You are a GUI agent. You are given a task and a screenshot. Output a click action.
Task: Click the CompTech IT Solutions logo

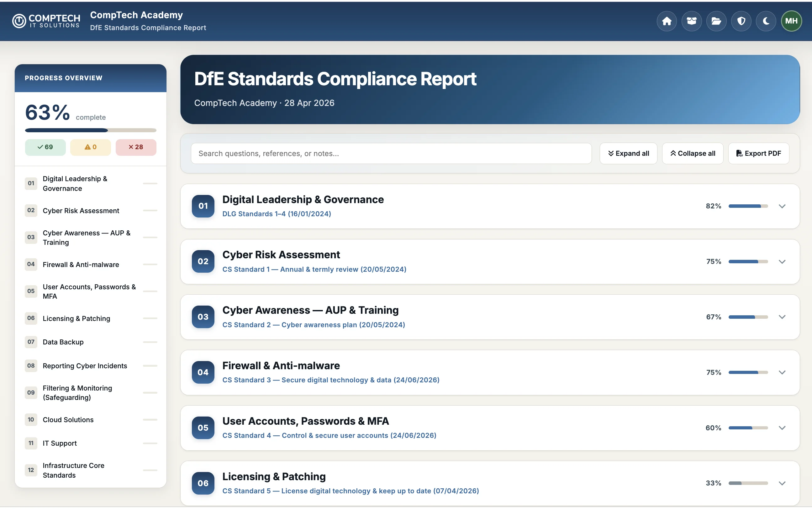pos(46,21)
